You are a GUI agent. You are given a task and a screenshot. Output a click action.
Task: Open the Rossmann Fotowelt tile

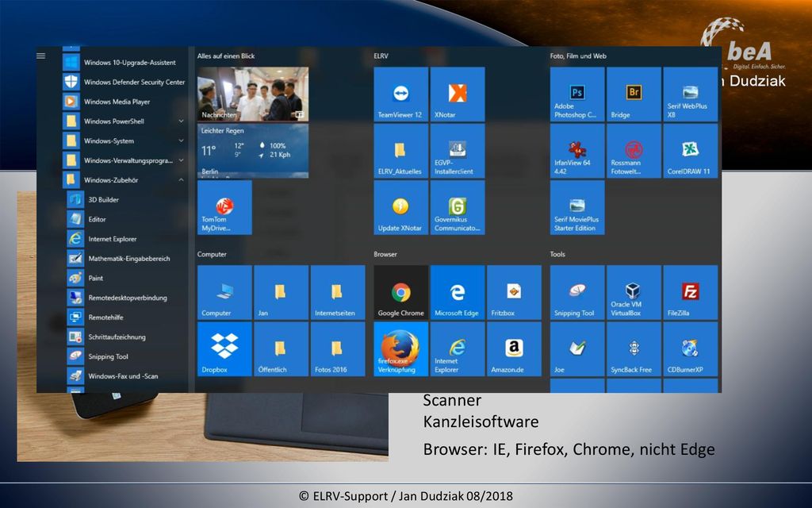[x=634, y=151]
